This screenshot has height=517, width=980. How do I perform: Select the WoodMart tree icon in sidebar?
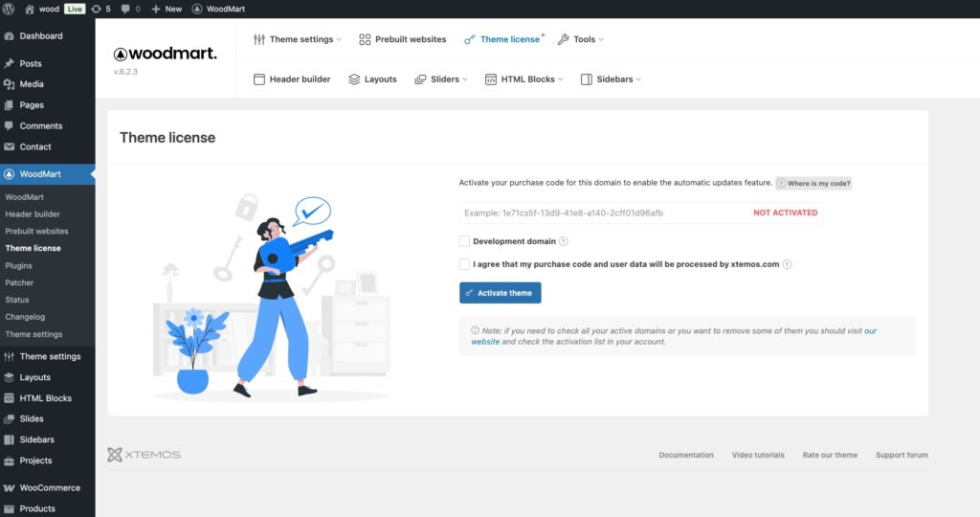9,174
